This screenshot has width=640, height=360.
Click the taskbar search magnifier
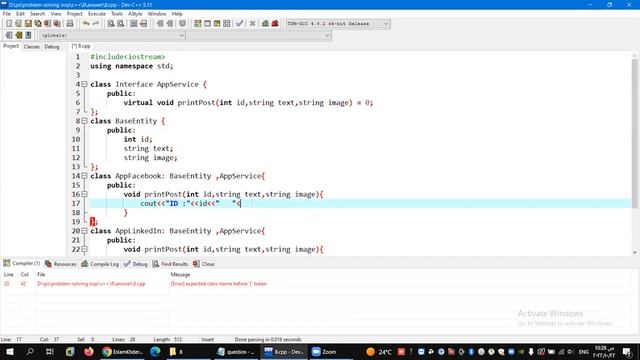pyautogui.click(x=30, y=351)
